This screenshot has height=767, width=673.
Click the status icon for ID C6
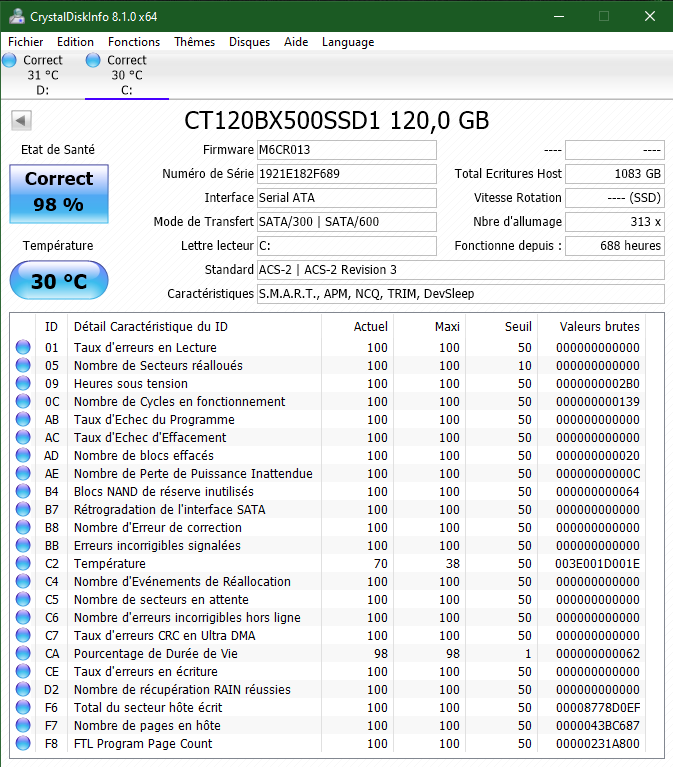pos(23,617)
